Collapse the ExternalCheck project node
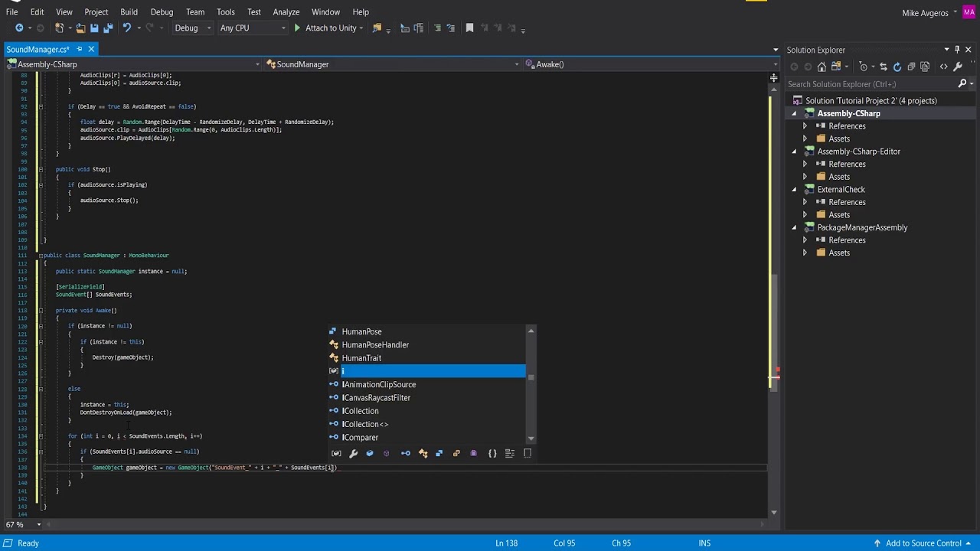This screenshot has width=980, height=551. (x=794, y=189)
